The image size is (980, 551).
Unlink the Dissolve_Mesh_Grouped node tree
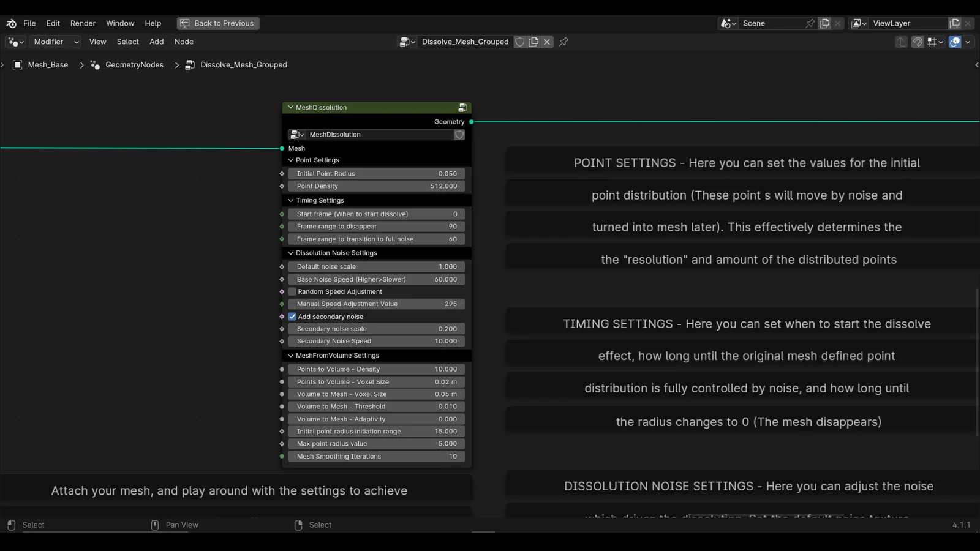547,42
